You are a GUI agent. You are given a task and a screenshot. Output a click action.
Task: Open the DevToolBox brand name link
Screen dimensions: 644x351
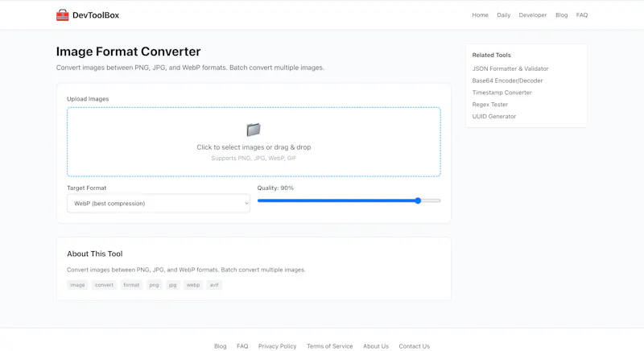tap(96, 15)
